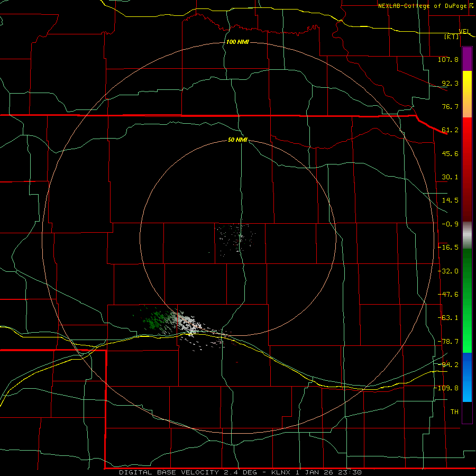Click the "KLNX" station ID in the caption
This screenshot has height=476, width=476.
(280, 472)
